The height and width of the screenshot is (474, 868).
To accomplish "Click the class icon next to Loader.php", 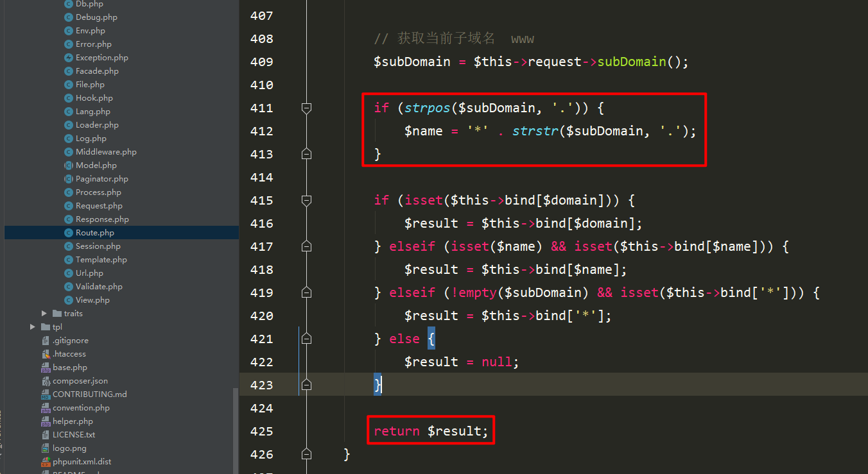I will pos(69,125).
